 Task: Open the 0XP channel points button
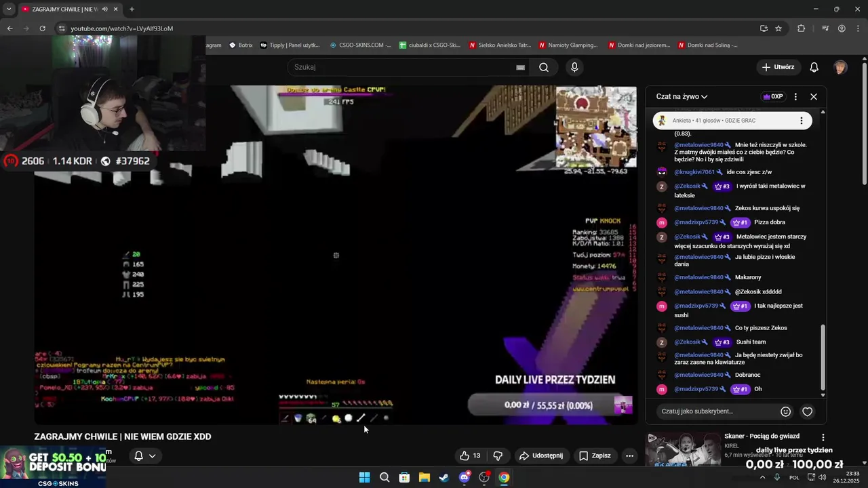(773, 96)
